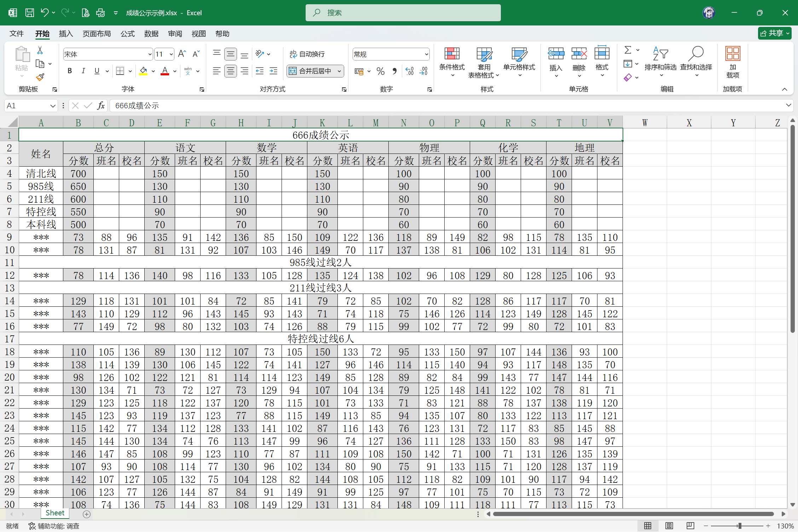Open the number format 常规 dropdown

tap(426, 54)
